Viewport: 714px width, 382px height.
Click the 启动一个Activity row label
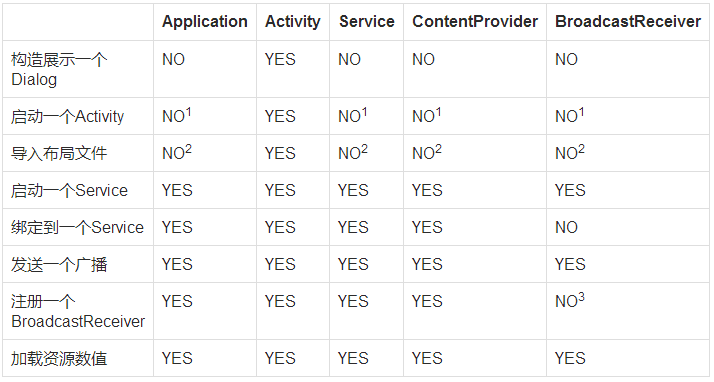click(x=67, y=116)
